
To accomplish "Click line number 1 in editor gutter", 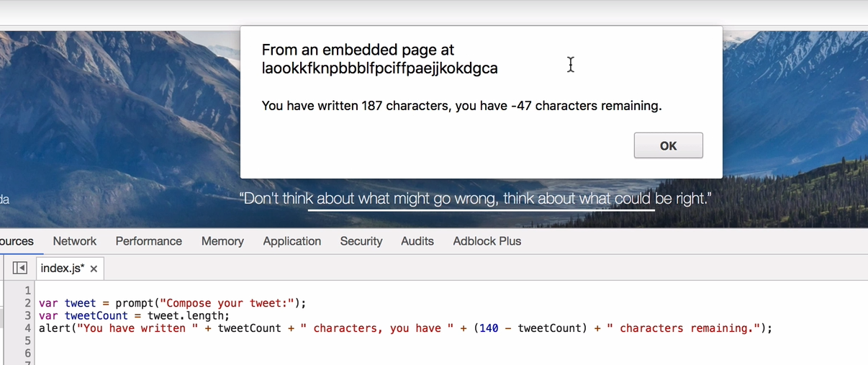I will [27, 290].
